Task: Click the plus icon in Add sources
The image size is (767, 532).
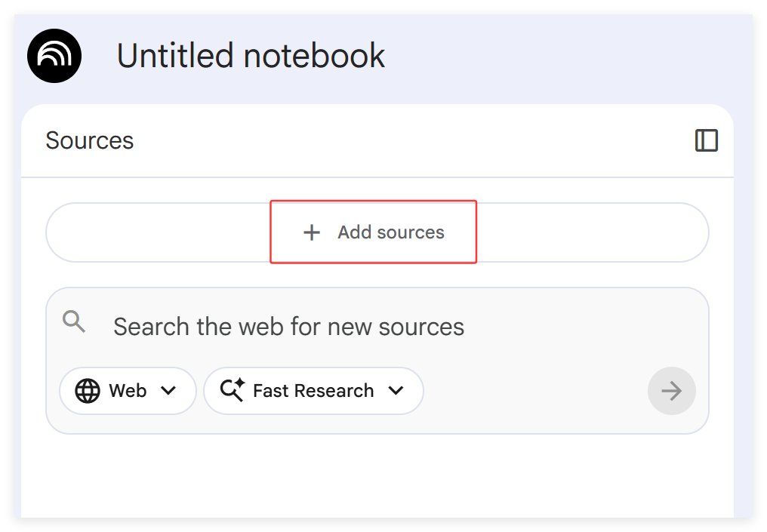Action: (311, 232)
